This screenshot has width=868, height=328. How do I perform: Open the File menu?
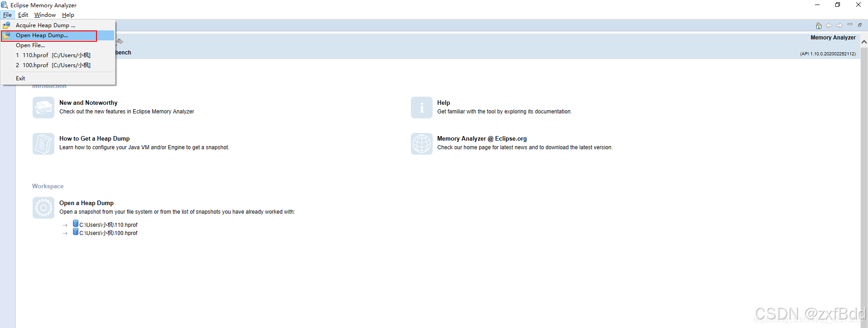(7, 15)
